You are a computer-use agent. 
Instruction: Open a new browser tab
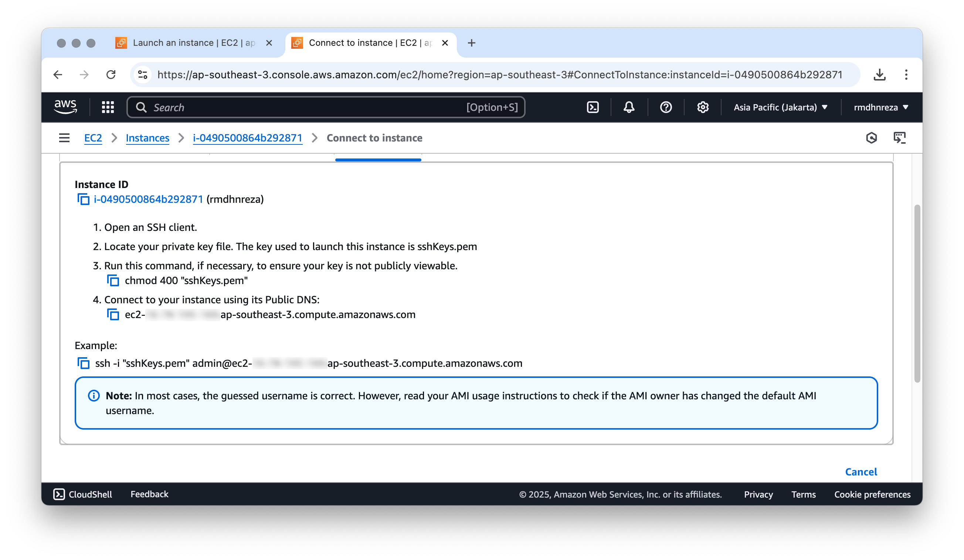[x=472, y=43]
